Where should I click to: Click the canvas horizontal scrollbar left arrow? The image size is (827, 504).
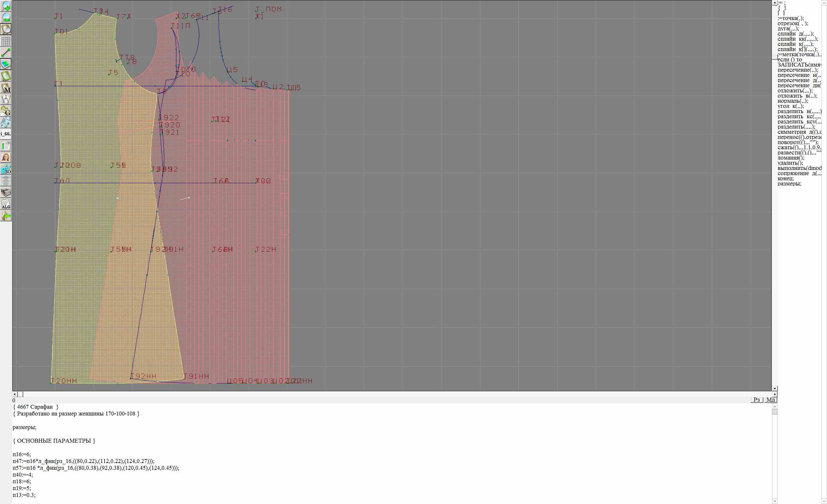[x=15, y=394]
